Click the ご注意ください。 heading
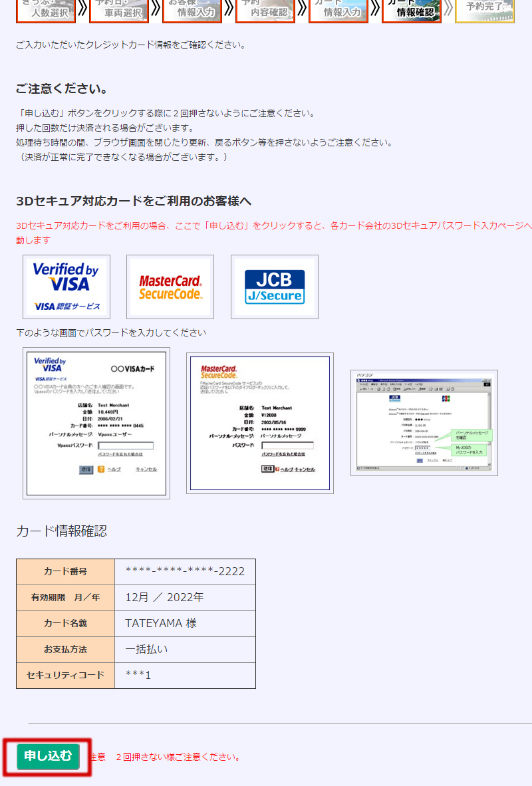 62,88
